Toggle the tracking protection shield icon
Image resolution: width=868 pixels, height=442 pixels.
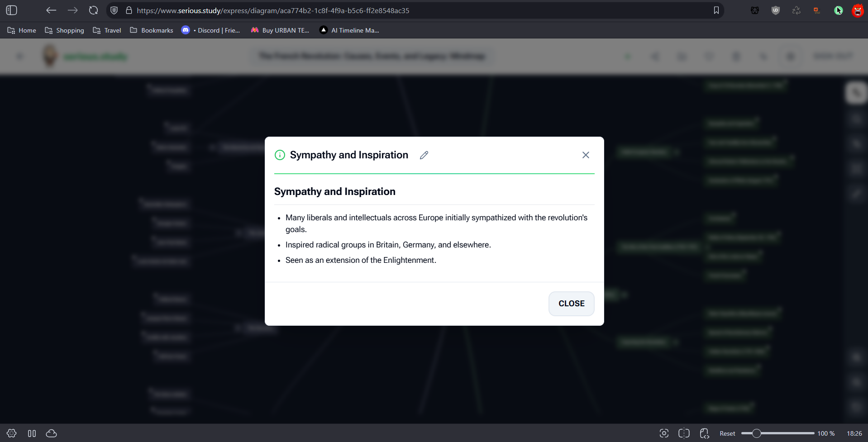[x=114, y=10]
